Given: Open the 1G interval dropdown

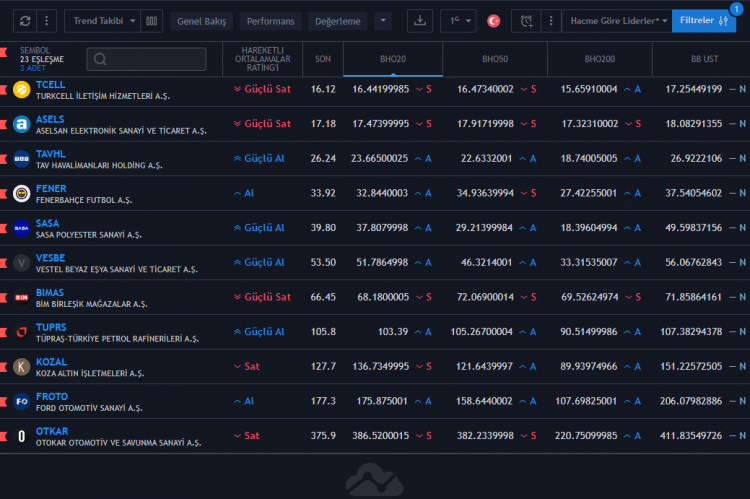Looking at the screenshot, I should click(458, 21).
